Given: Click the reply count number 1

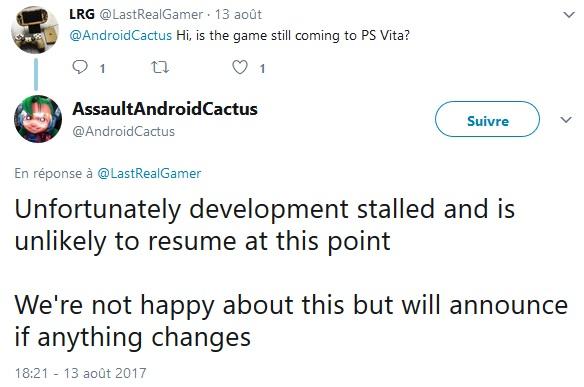Looking at the screenshot, I should point(102,69).
